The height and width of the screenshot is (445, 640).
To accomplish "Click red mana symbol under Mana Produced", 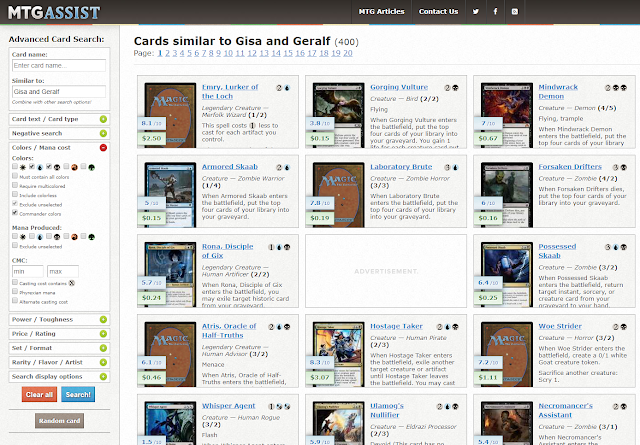I will (x=74, y=237).
